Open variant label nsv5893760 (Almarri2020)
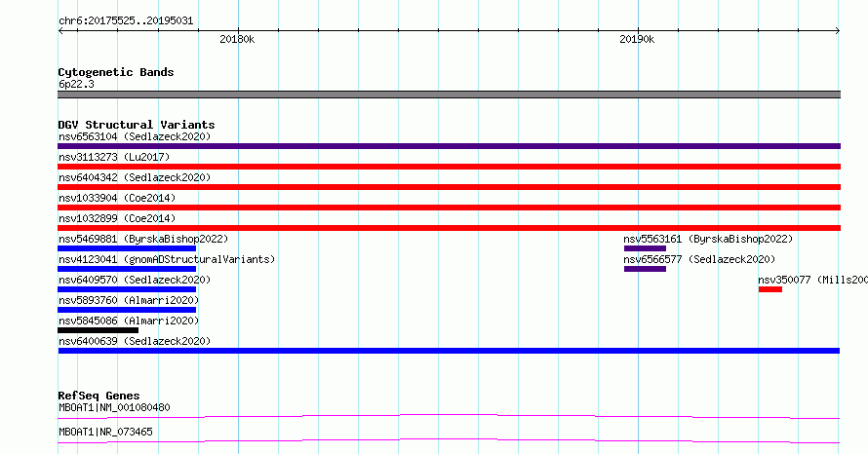 (129, 300)
